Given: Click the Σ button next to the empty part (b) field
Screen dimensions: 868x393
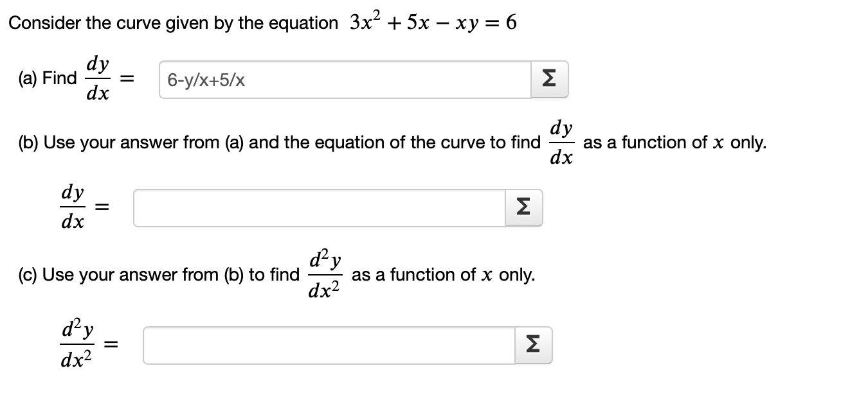Looking at the screenshot, I should (523, 207).
